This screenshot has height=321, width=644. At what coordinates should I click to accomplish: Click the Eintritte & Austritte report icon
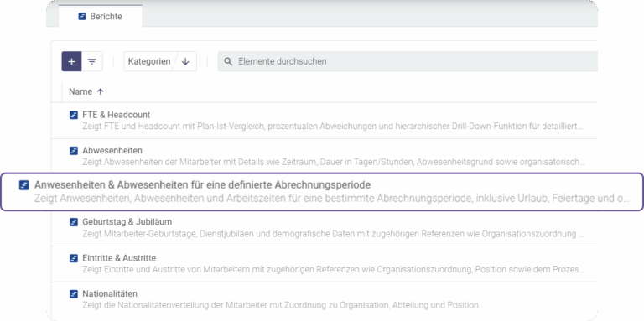(74, 258)
